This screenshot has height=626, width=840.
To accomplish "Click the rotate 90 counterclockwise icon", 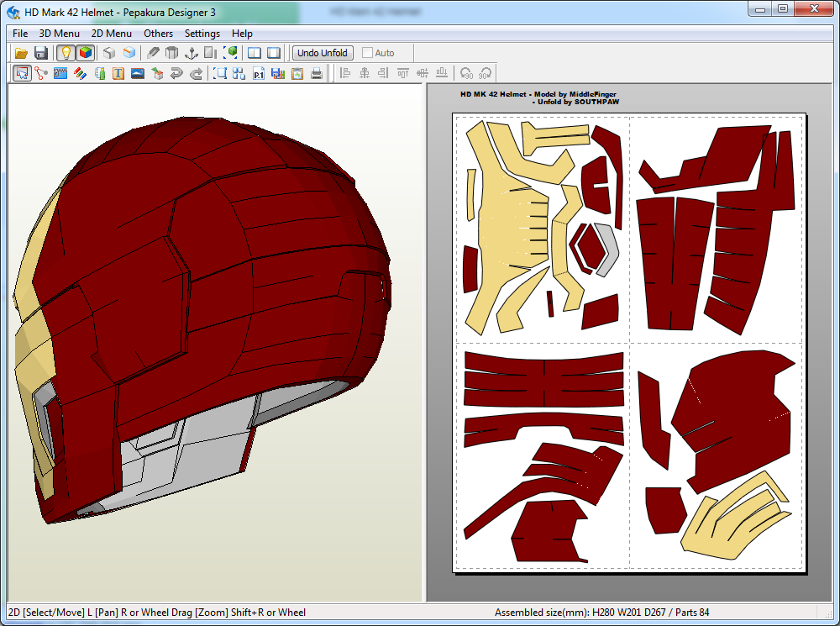I will (x=466, y=73).
